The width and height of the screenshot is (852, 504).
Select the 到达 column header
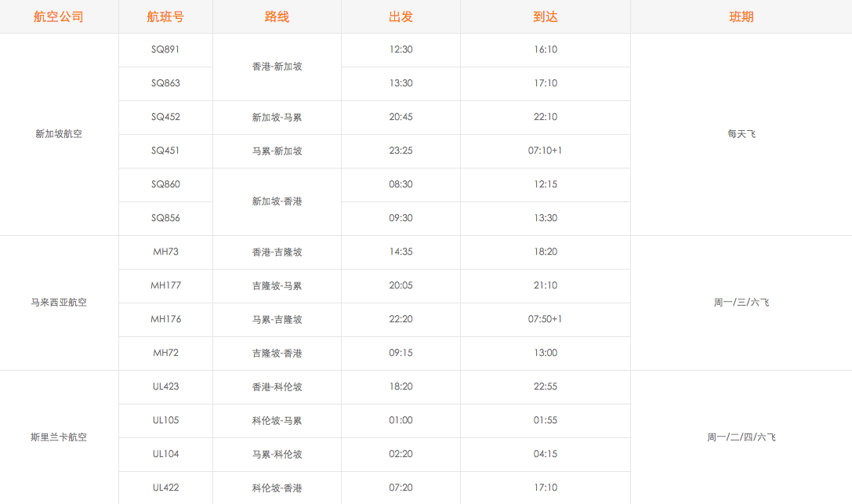(546, 16)
